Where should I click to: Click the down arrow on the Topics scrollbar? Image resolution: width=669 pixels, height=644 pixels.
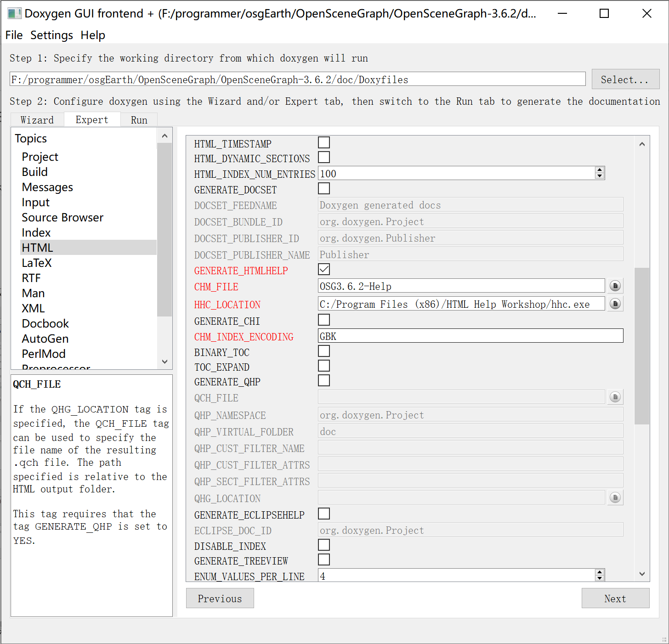(164, 362)
